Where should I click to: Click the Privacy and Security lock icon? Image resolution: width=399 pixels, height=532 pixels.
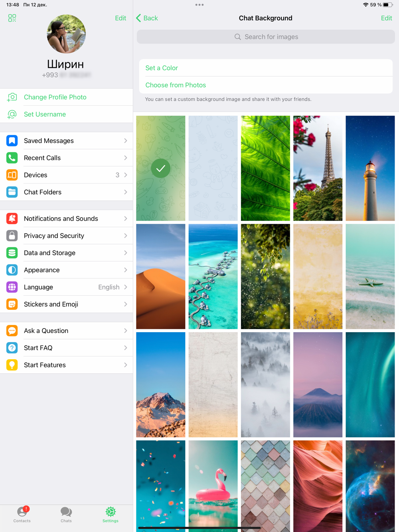point(12,236)
